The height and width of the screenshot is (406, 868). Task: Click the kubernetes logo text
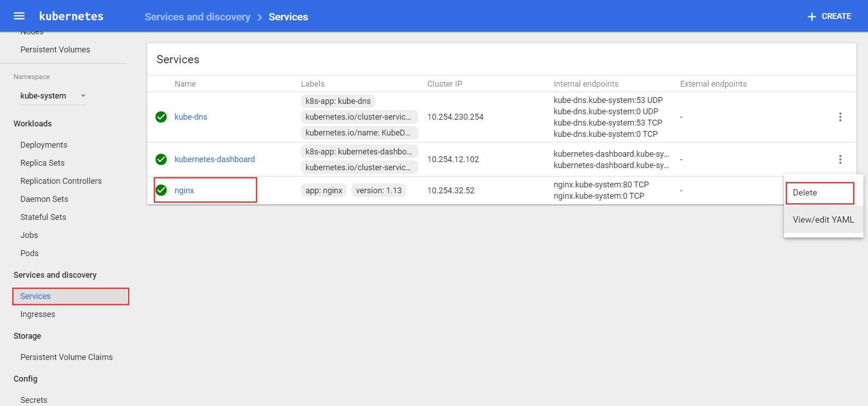(x=71, y=16)
